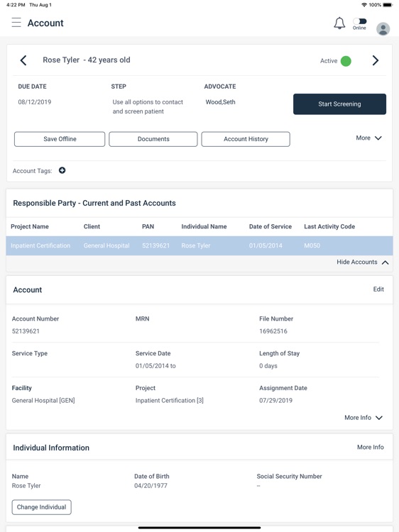399x532 pixels.
Task: Collapse list with Hide Accounts
Action: [x=363, y=262]
